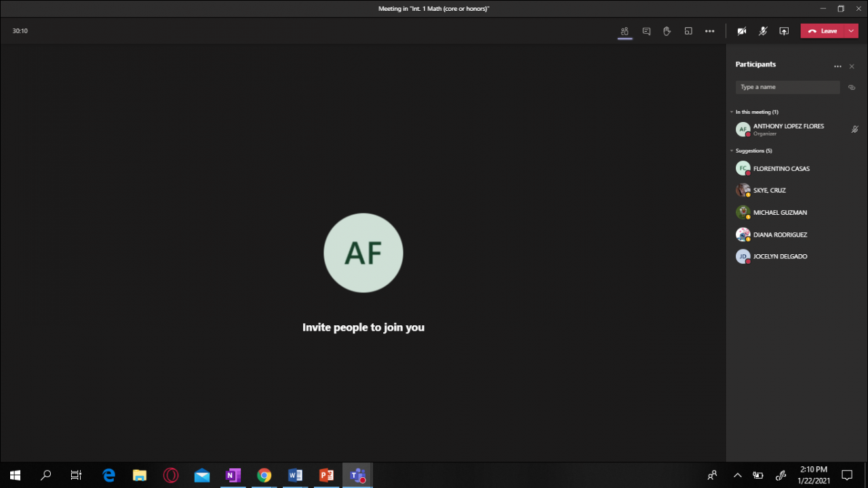
Task: Toggle the show participants panel button
Action: pos(625,31)
